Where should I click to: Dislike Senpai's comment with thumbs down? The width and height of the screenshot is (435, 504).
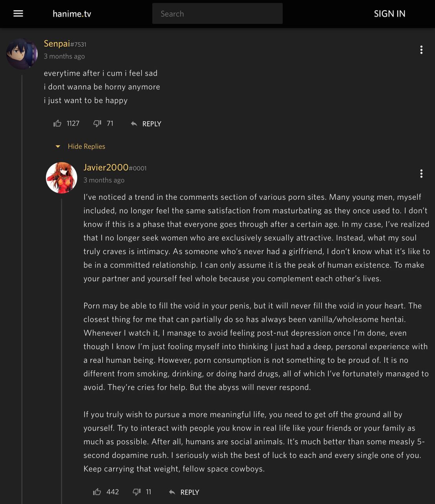[x=97, y=124]
